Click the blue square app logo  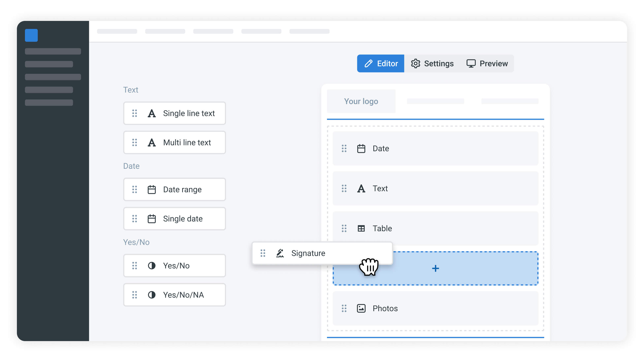click(31, 35)
